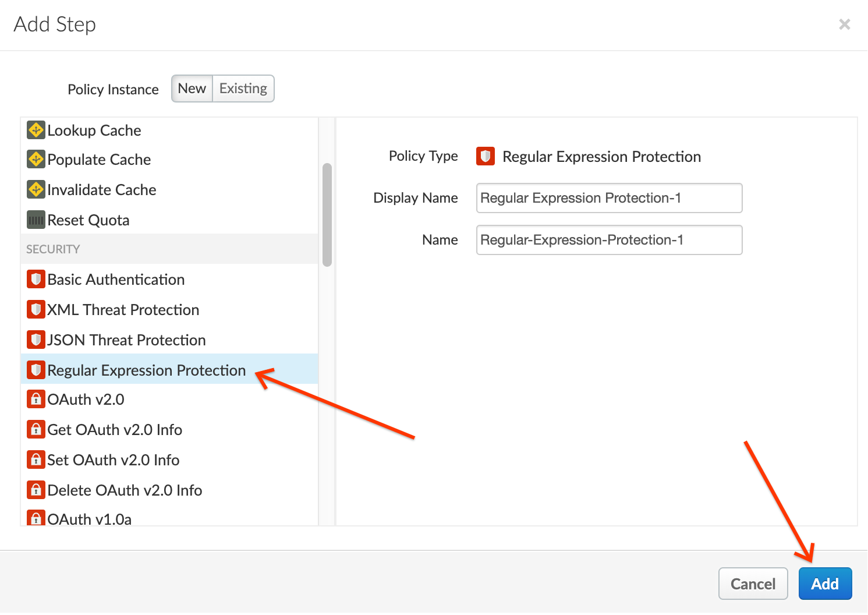Click the Delete OAuth v2.0 Info lock icon
Image resolution: width=868 pixels, height=615 pixels.
click(x=36, y=490)
